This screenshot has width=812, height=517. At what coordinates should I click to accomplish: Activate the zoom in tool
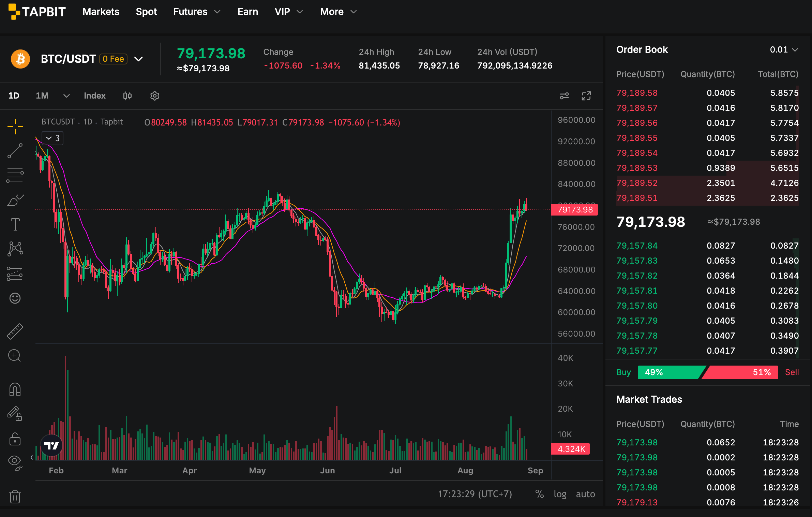(x=15, y=355)
